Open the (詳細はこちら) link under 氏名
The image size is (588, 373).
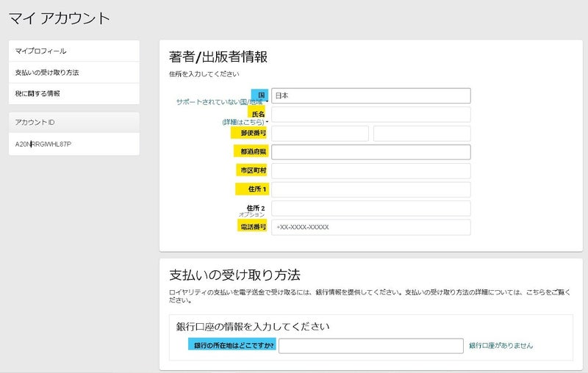pos(244,122)
